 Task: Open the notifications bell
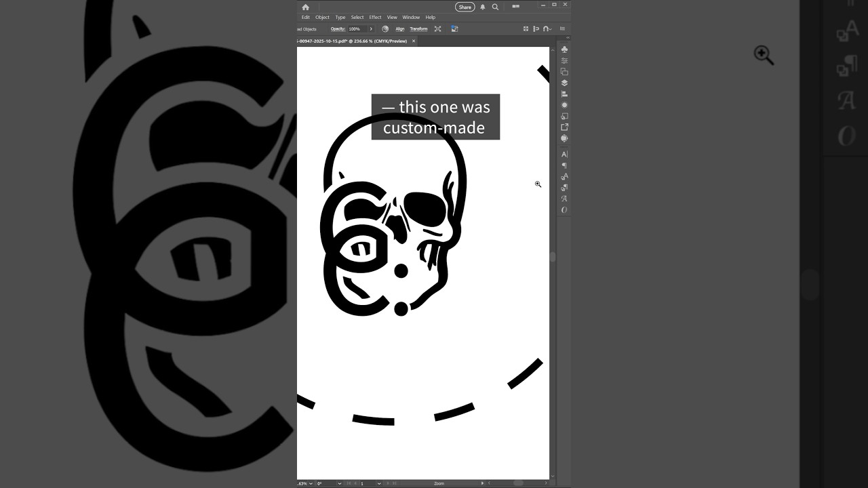[x=483, y=7]
